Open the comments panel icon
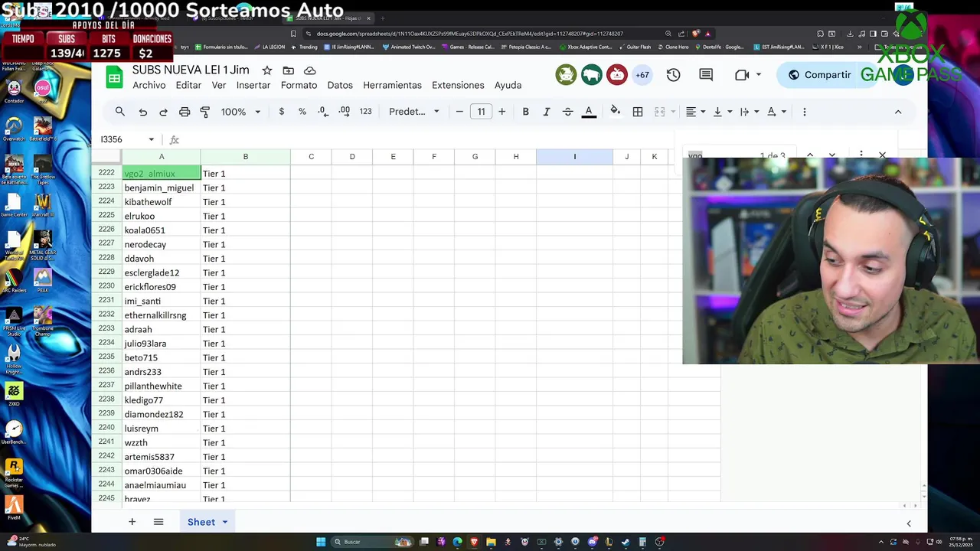The image size is (980, 551). (x=706, y=75)
